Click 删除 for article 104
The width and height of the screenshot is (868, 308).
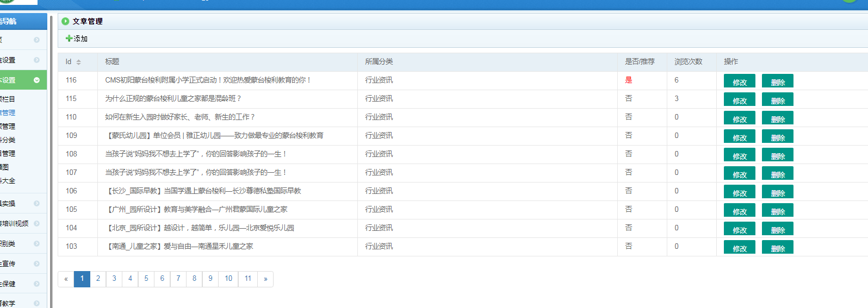(x=778, y=229)
